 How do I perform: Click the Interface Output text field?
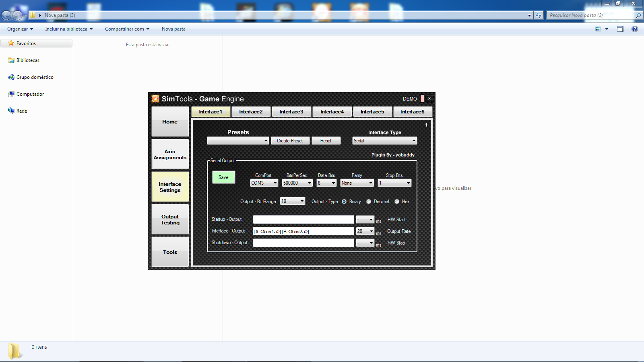[303, 231]
